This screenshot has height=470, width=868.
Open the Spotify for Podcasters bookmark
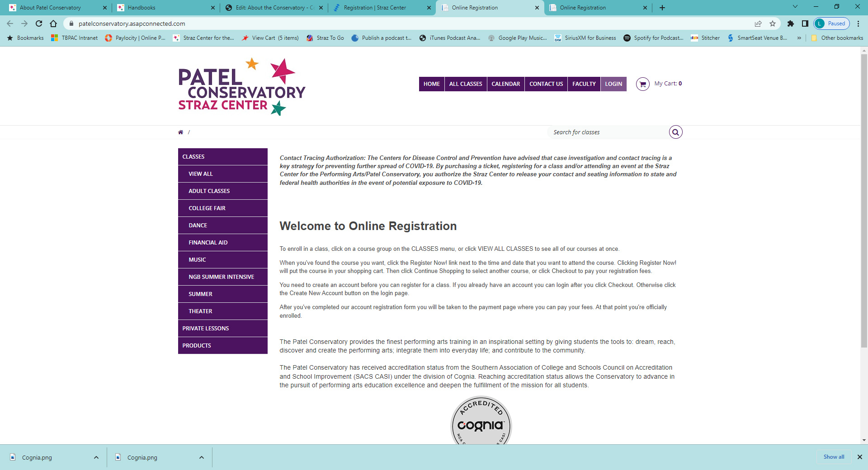point(653,38)
